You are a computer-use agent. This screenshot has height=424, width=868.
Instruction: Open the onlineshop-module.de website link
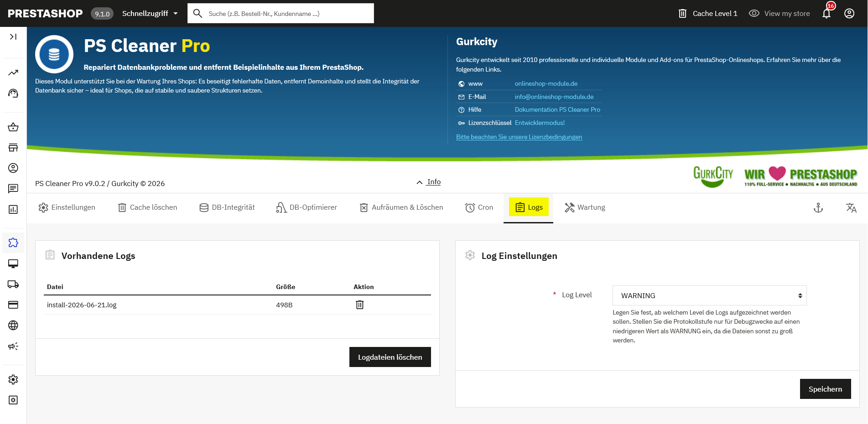tap(546, 83)
